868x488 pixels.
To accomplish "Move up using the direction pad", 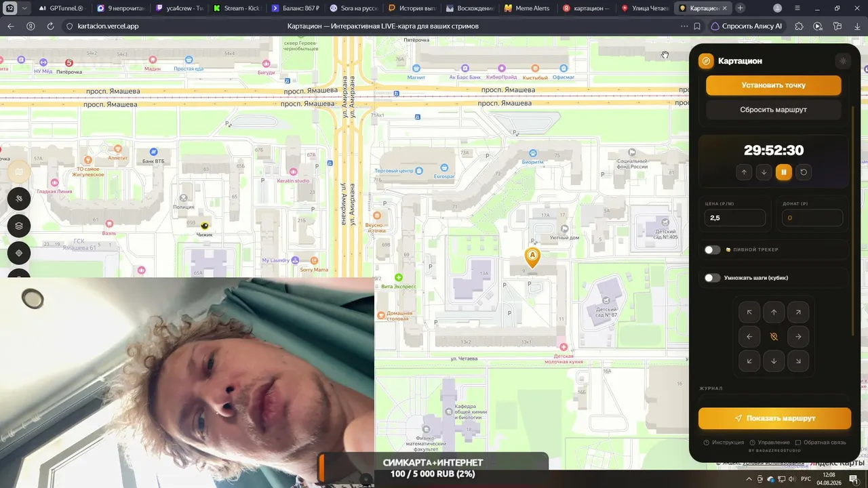I will tap(774, 312).
